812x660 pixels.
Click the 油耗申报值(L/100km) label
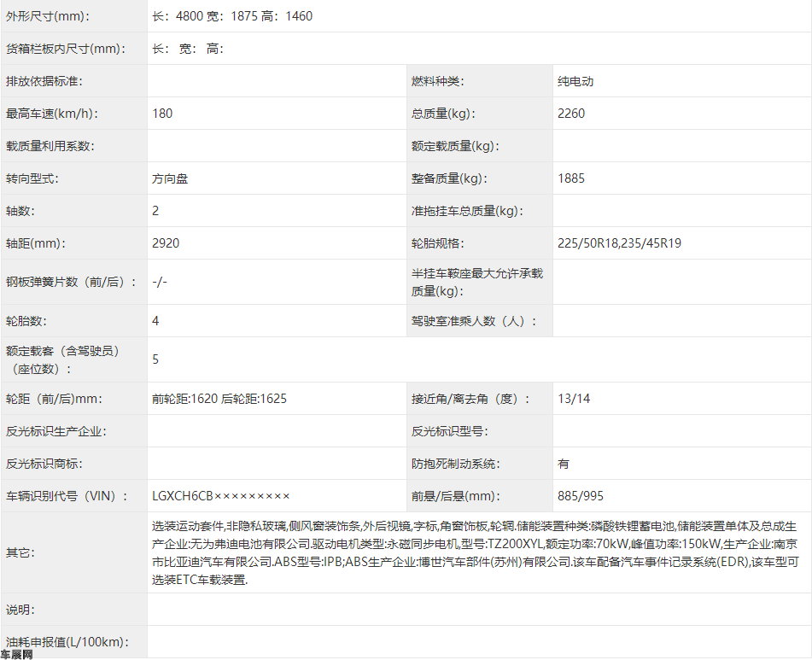[66, 641]
